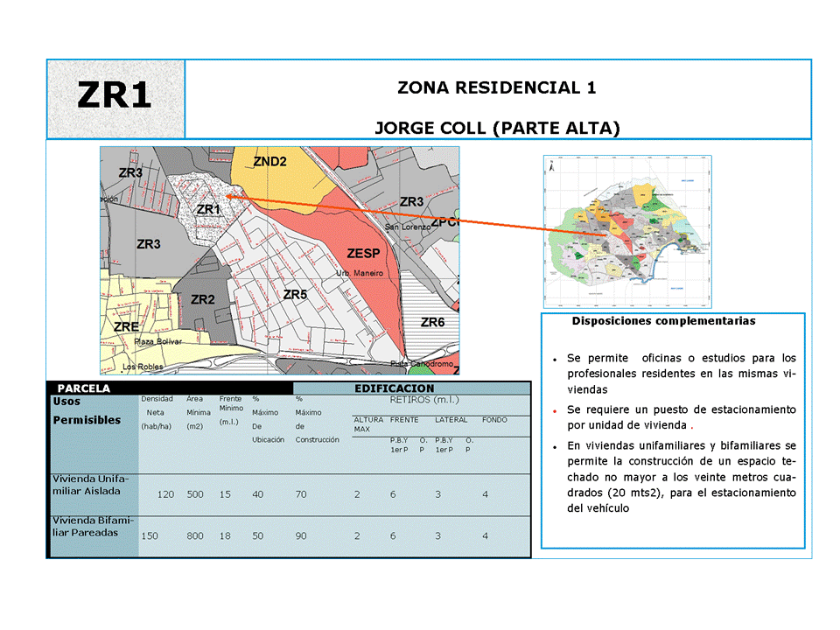Click the 'ALTURA MAX' column header
Viewport: 840px width, 630px height.
click(x=368, y=424)
